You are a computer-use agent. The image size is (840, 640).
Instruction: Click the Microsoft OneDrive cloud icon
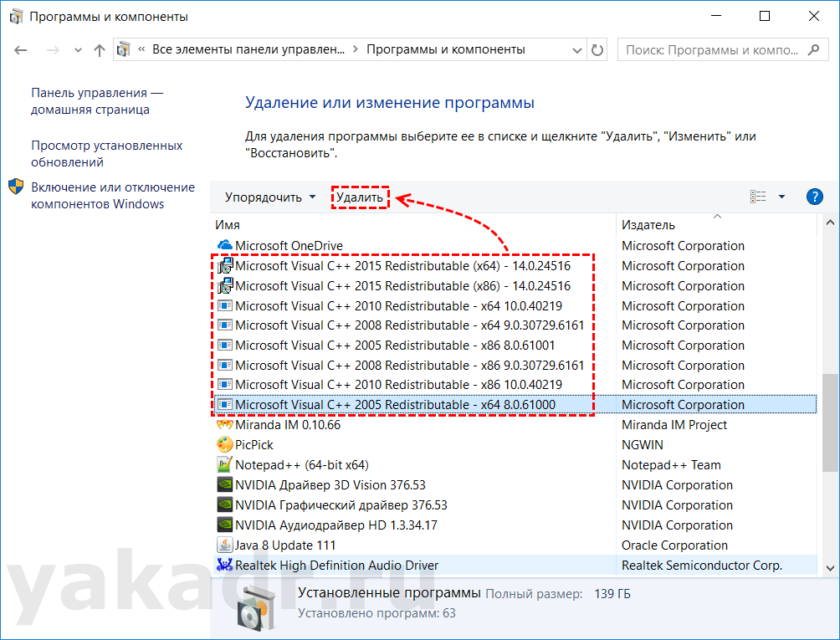pyautogui.click(x=224, y=246)
